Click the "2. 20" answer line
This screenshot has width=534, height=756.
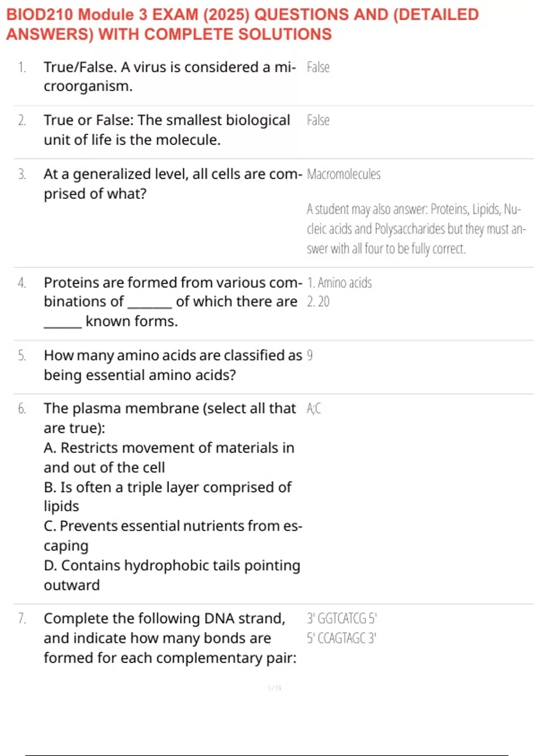[318, 302]
